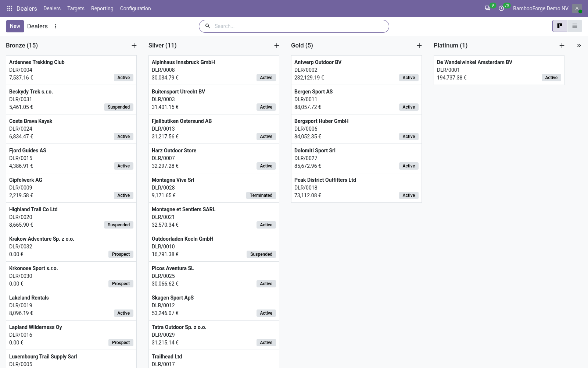This screenshot has height=368, width=588.
Task: Open the conversations messages icon
Action: (x=488, y=8)
